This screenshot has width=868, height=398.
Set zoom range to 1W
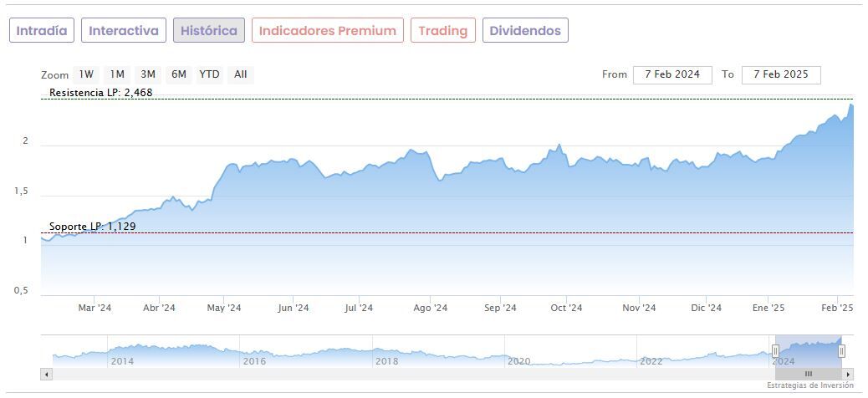[x=87, y=74]
